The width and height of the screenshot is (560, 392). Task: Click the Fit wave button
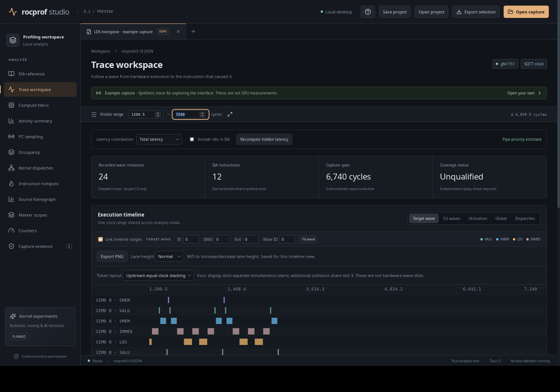pyautogui.click(x=308, y=239)
